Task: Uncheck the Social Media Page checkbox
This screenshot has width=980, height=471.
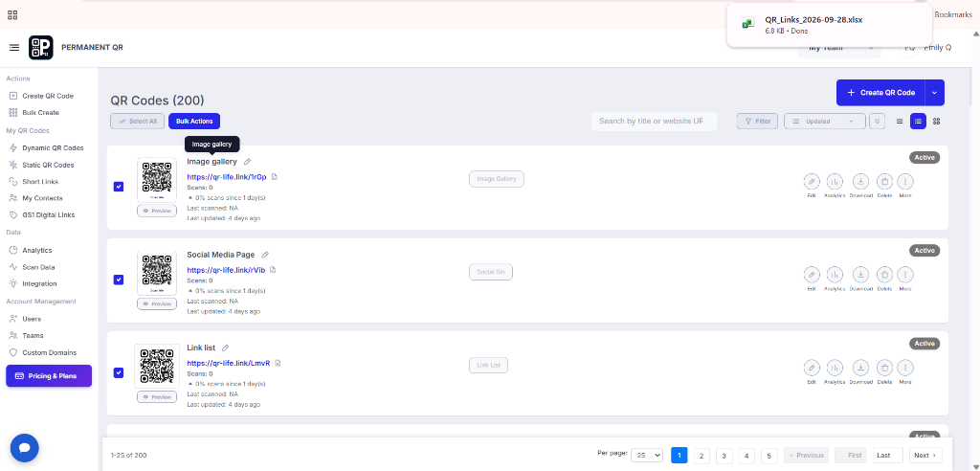Action: (x=119, y=280)
